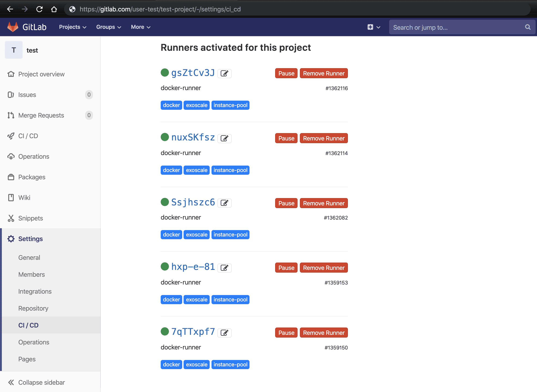
Task: Select the CI / CD sidebar icon
Action: click(11, 136)
